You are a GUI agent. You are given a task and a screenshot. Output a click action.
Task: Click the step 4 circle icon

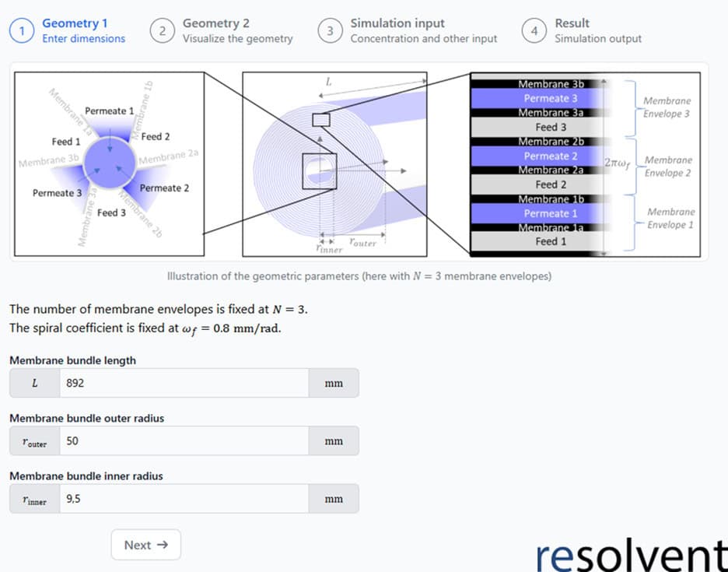pyautogui.click(x=534, y=31)
